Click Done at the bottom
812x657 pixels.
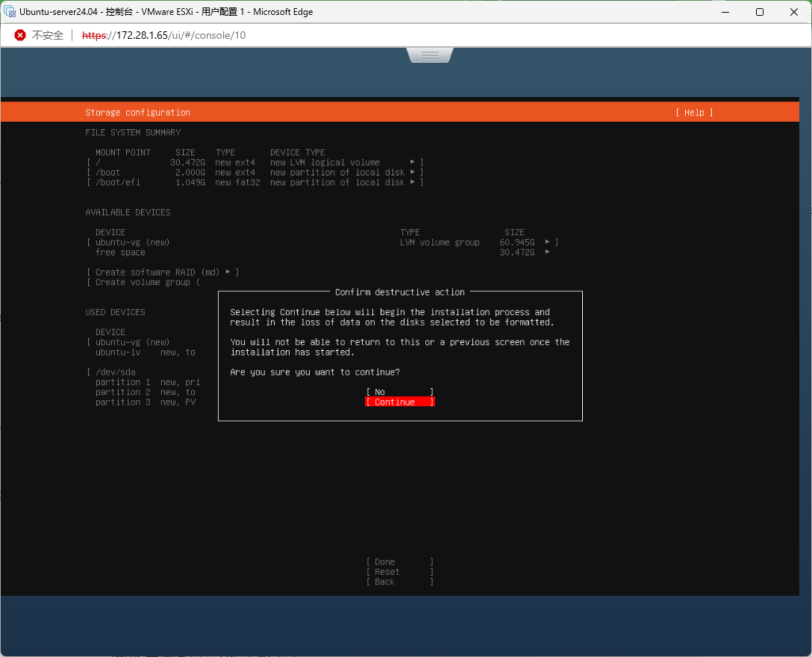(x=399, y=562)
